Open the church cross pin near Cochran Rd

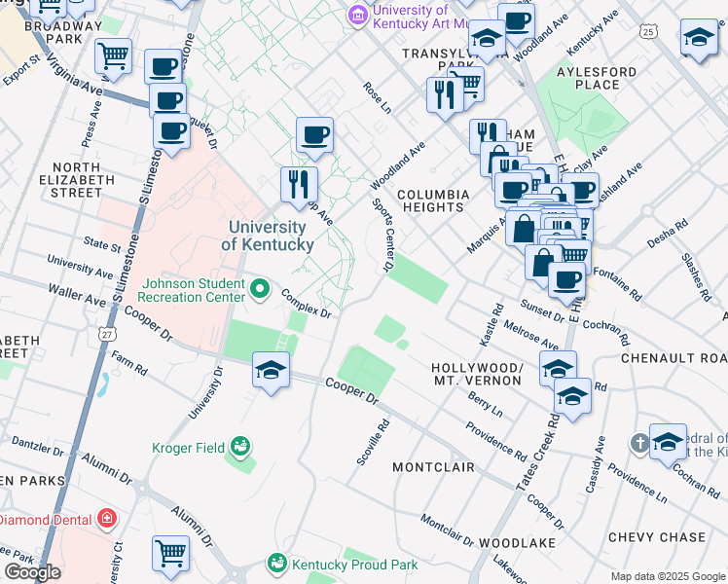[639, 443]
